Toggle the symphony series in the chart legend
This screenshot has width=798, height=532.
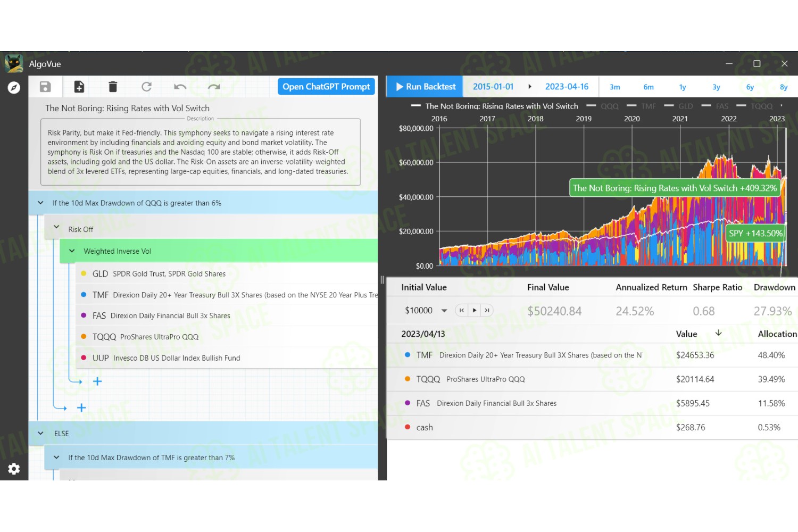coord(495,106)
